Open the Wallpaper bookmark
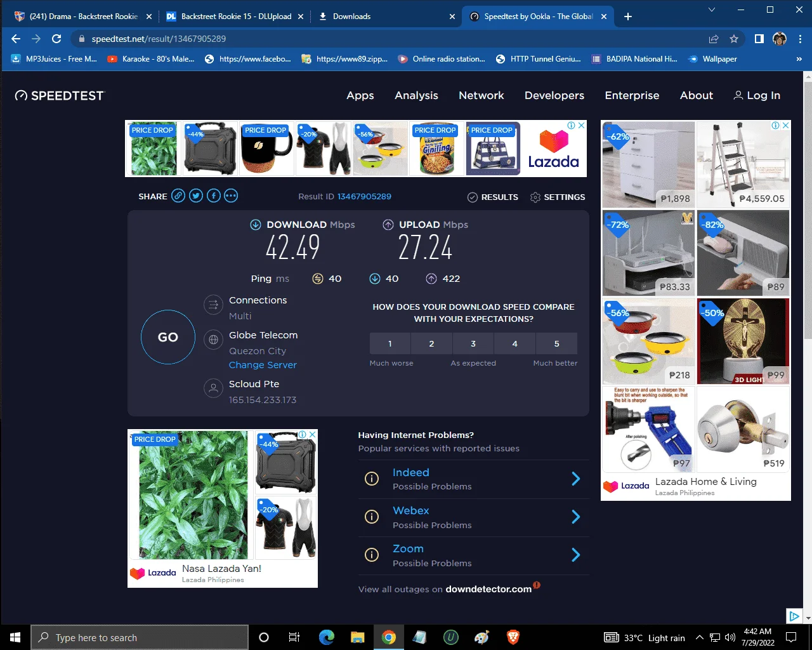The image size is (812, 650). (713, 59)
